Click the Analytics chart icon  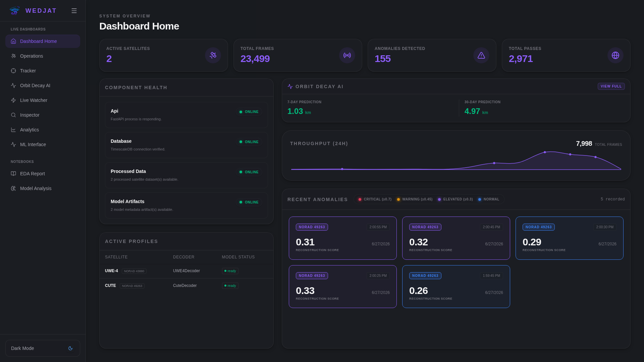pyautogui.click(x=13, y=130)
